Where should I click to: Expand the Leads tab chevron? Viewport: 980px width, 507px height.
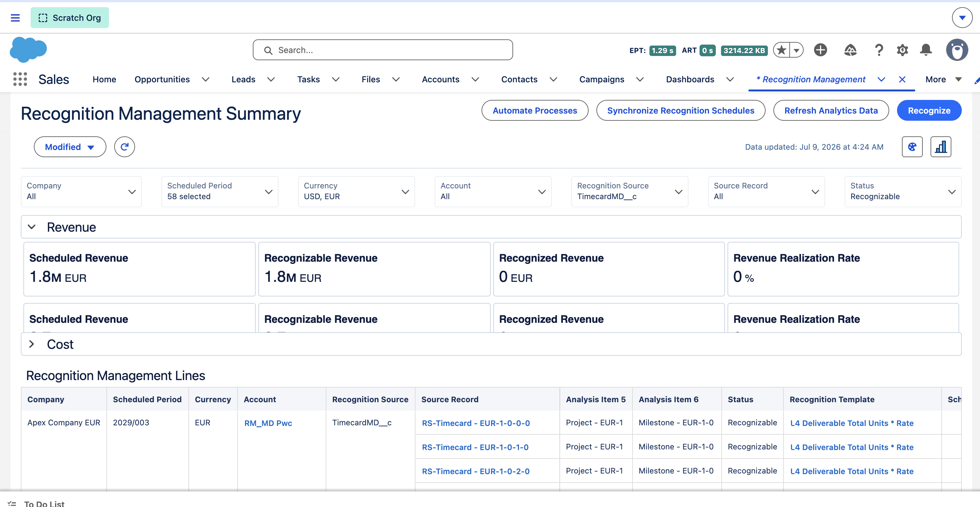click(271, 79)
